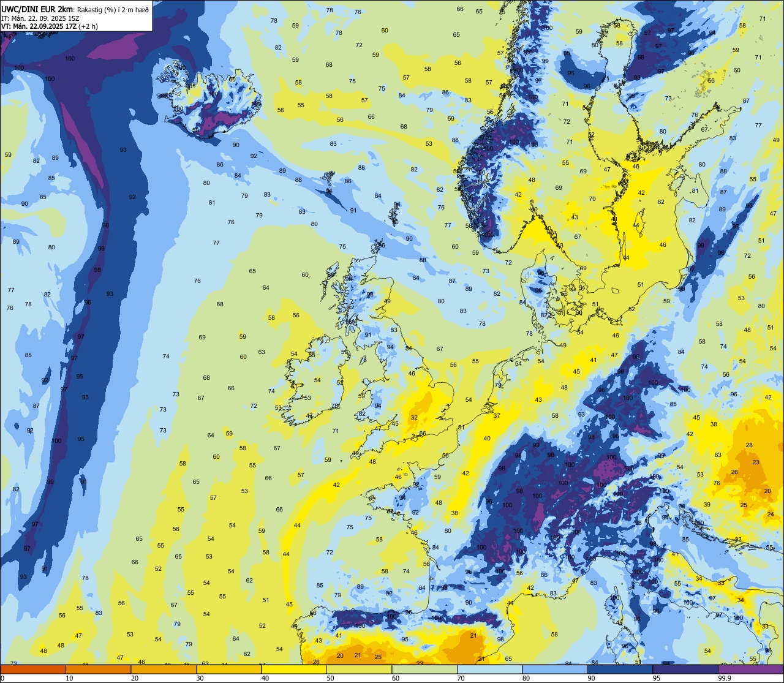Click the 95–99.9% dark navy legend swatch
784x683 pixels.
[685, 670]
